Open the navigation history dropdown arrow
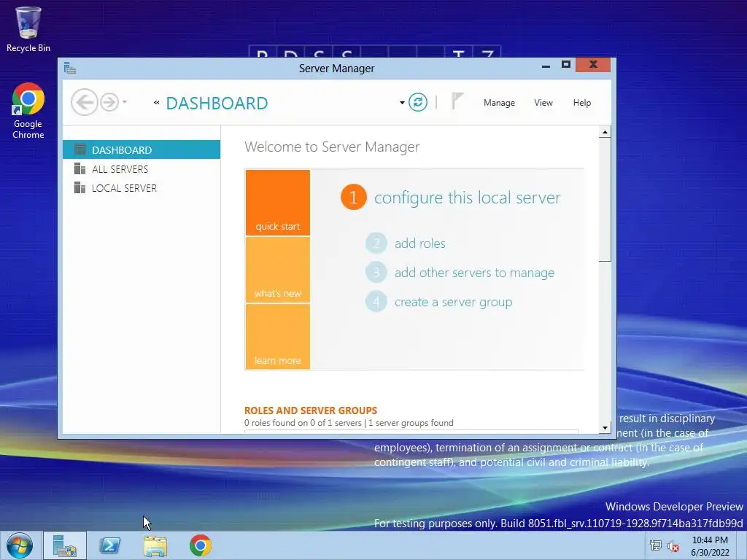 pos(124,102)
